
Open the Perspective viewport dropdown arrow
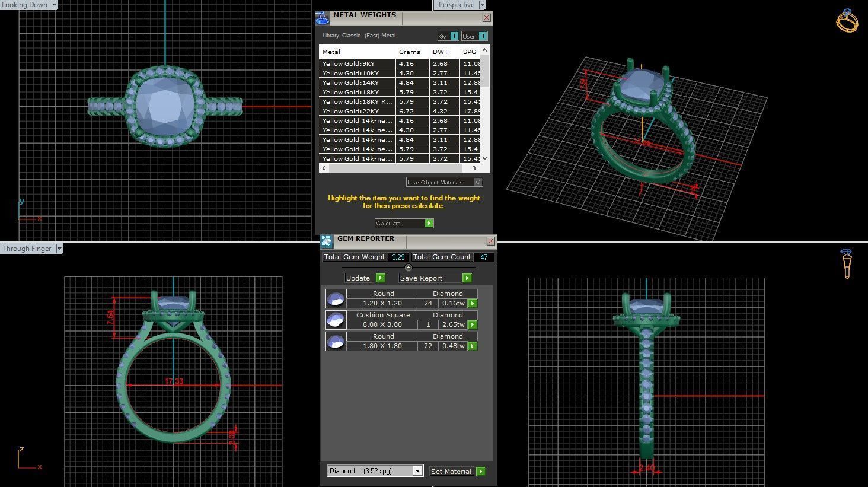[x=481, y=5]
